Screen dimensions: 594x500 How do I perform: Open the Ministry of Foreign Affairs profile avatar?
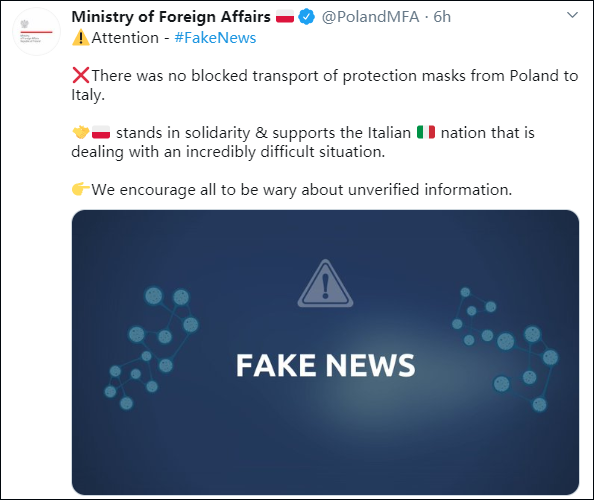[x=36, y=31]
